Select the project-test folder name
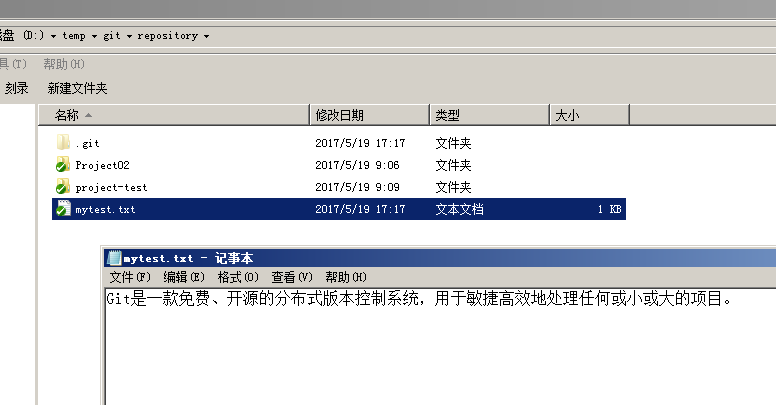Viewport: 776px width, 405px height. [111, 188]
